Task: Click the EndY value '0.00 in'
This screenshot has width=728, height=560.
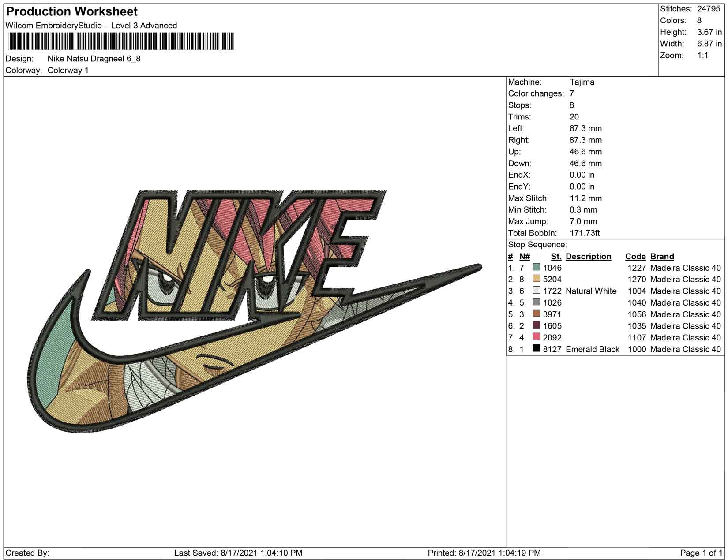Action: click(x=582, y=187)
